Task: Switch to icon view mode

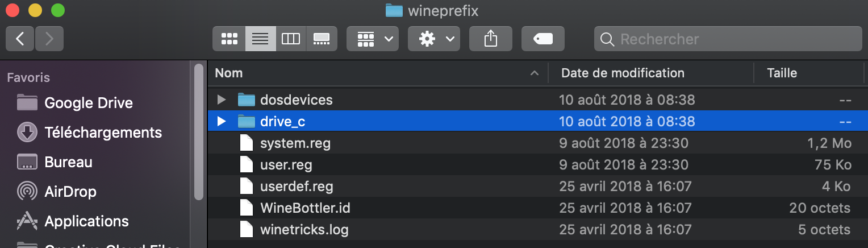Action: pos(229,39)
